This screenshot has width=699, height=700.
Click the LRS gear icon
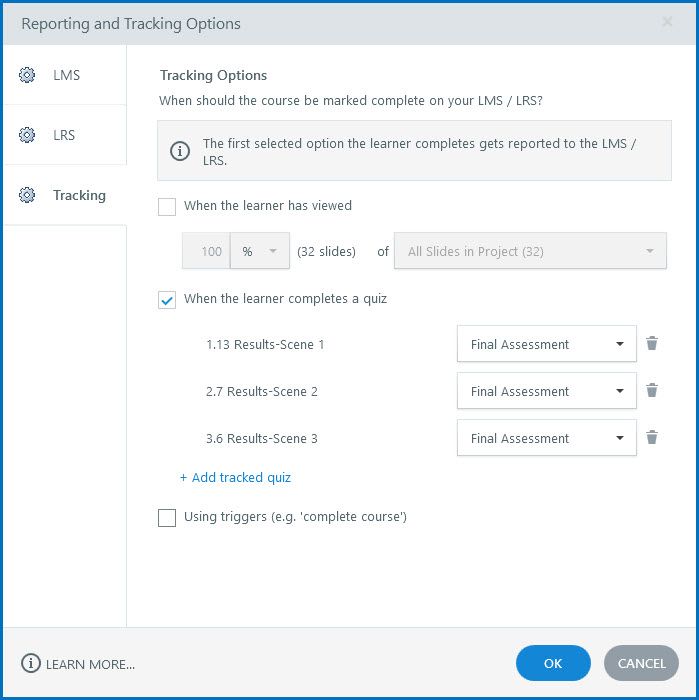click(x=27, y=135)
